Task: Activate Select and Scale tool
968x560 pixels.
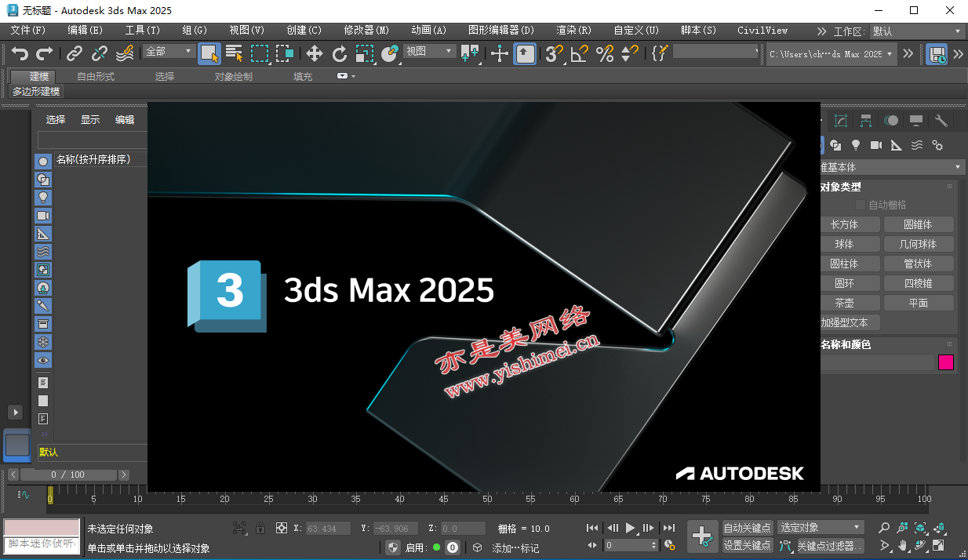Action: pyautogui.click(x=365, y=53)
